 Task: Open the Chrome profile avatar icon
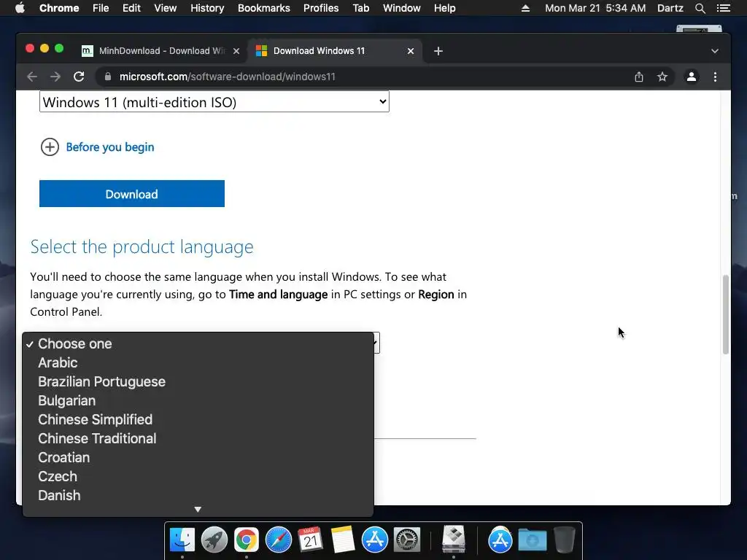[x=692, y=77]
